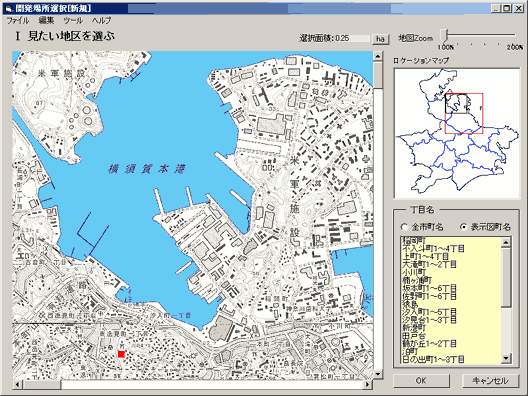Click the red square marker on the map
Screen dimensions: 528x396
[x=121, y=354]
